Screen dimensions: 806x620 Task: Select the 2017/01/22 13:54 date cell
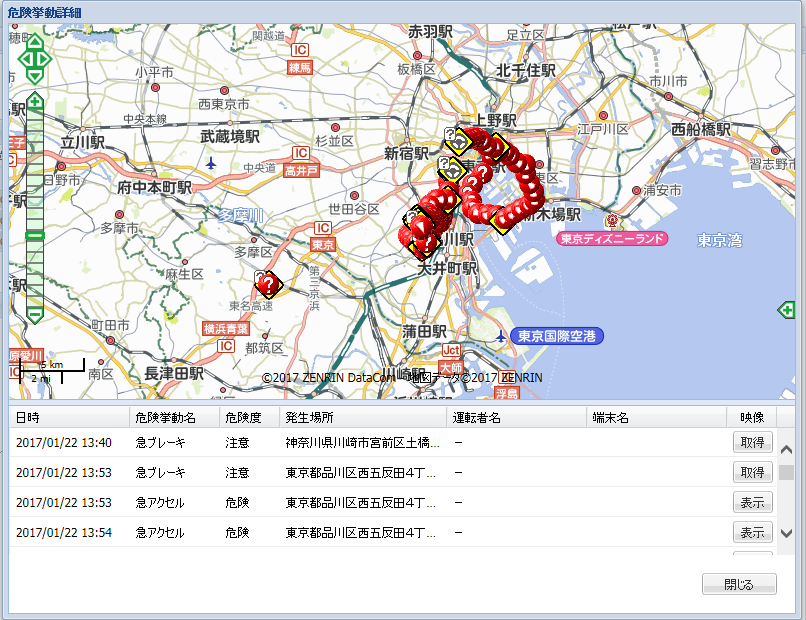(64, 533)
